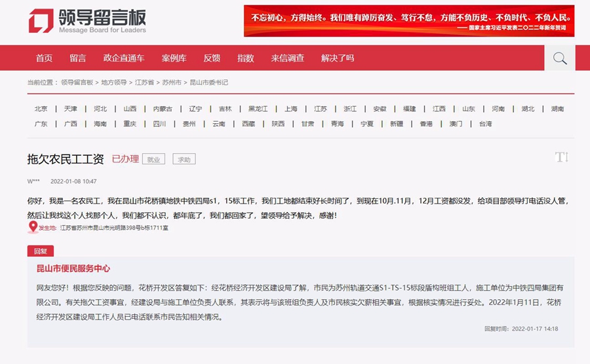The image size is (590, 364).
Task: Click the 昆山市便民服务中心 reply heading
Action: click(73, 268)
